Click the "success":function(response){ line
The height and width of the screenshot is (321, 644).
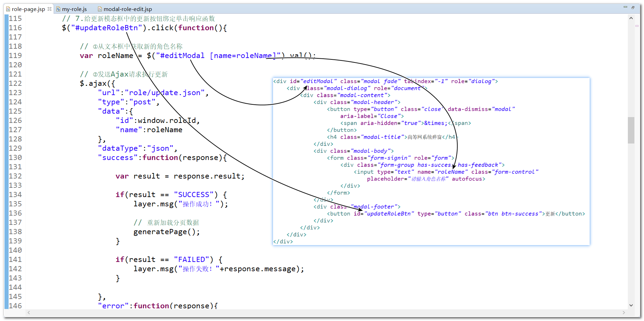coord(162,158)
